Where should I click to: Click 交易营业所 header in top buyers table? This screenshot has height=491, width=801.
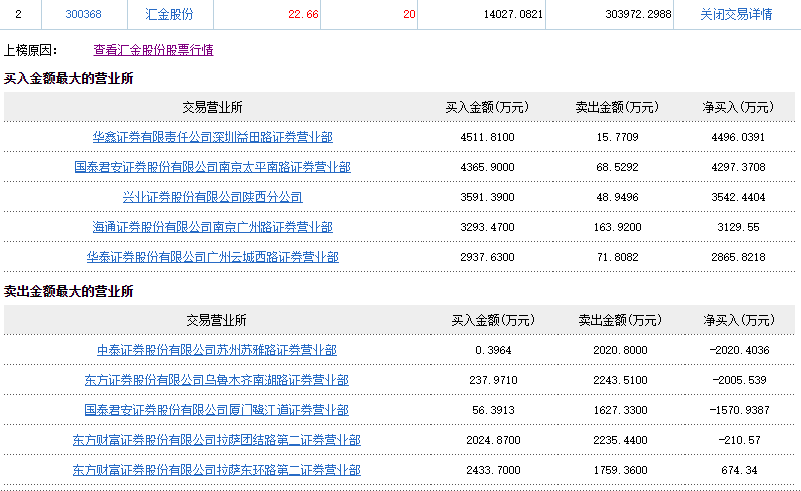212,107
